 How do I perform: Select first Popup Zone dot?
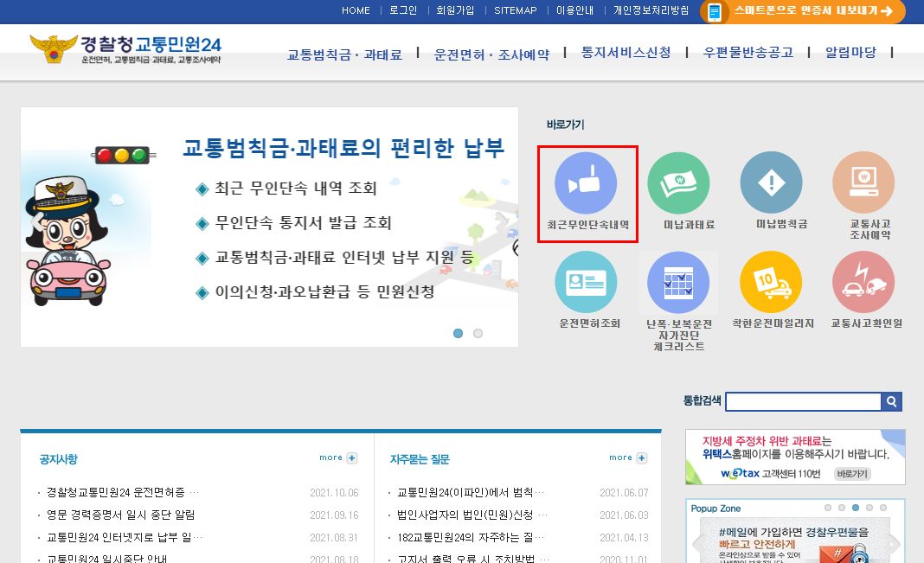(828, 508)
